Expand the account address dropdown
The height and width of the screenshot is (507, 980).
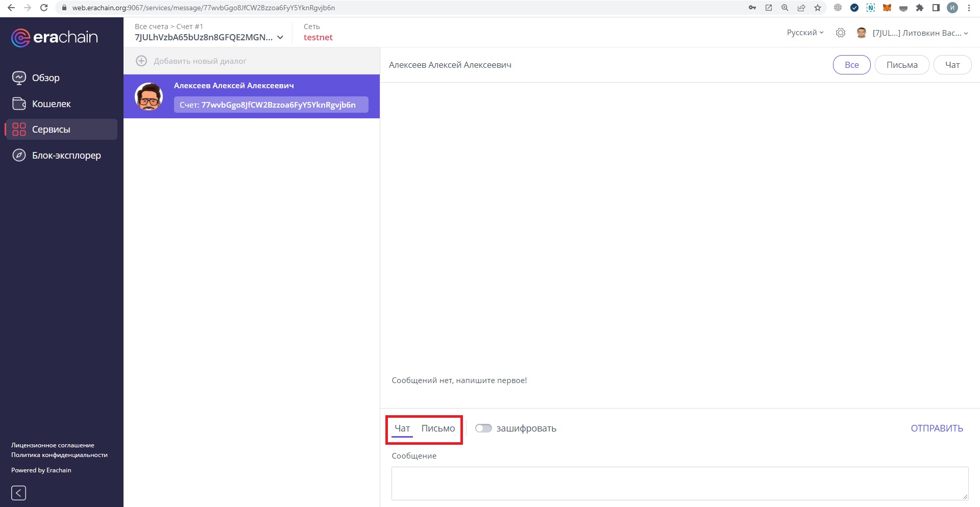coord(280,37)
